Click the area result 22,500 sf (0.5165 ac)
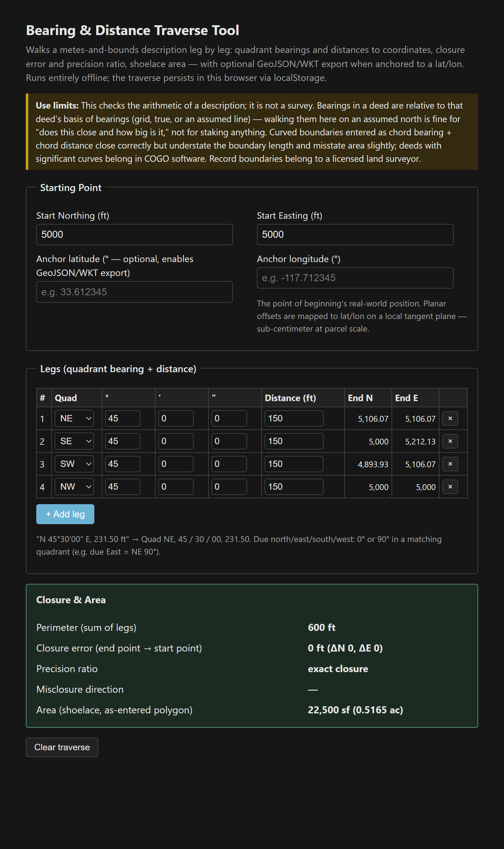Screen dimensions: 504x849 (355, 710)
